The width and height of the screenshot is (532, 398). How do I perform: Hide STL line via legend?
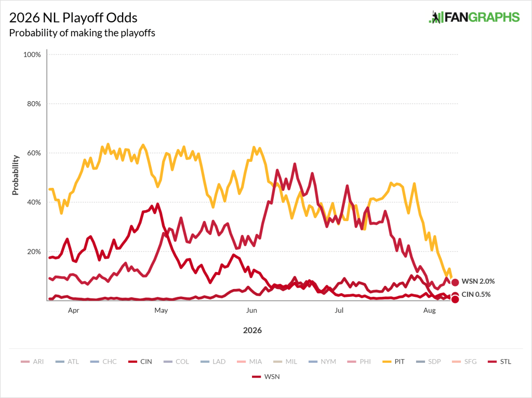[x=499, y=362]
